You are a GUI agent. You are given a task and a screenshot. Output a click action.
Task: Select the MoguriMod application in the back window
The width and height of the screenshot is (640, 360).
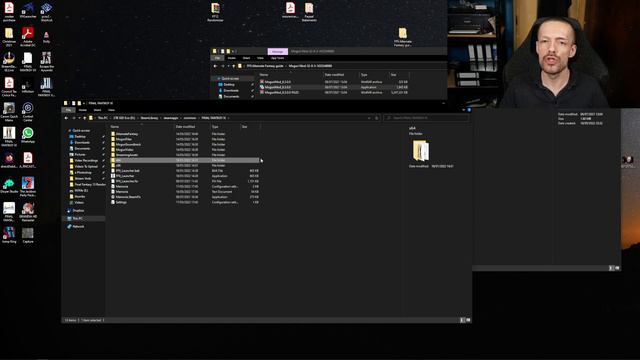[278, 87]
